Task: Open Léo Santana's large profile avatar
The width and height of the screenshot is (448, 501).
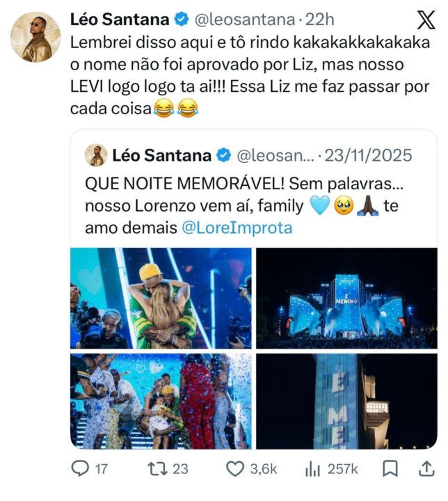Action: [x=35, y=37]
